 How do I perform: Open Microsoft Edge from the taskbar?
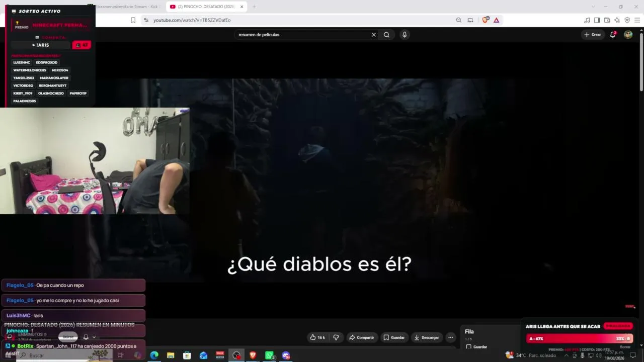(x=154, y=355)
